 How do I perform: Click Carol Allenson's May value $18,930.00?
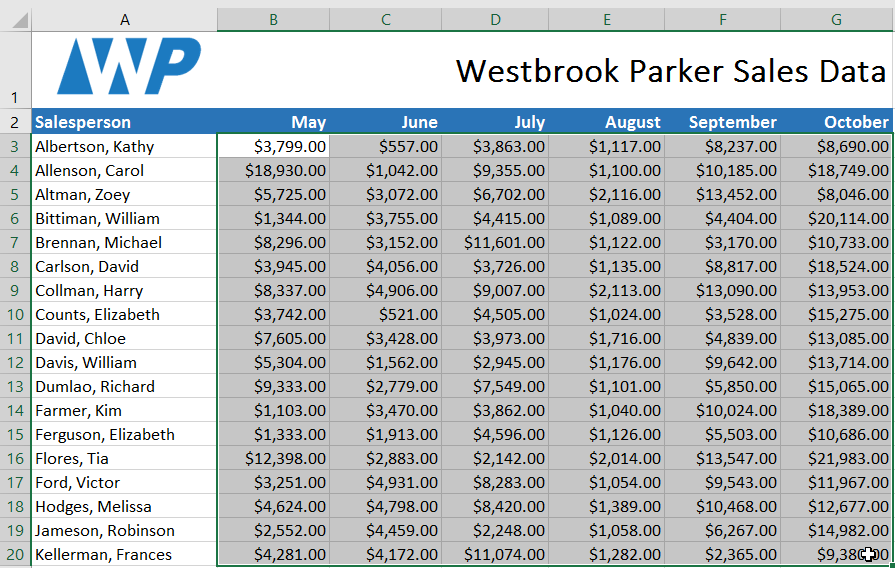pyautogui.click(x=273, y=171)
